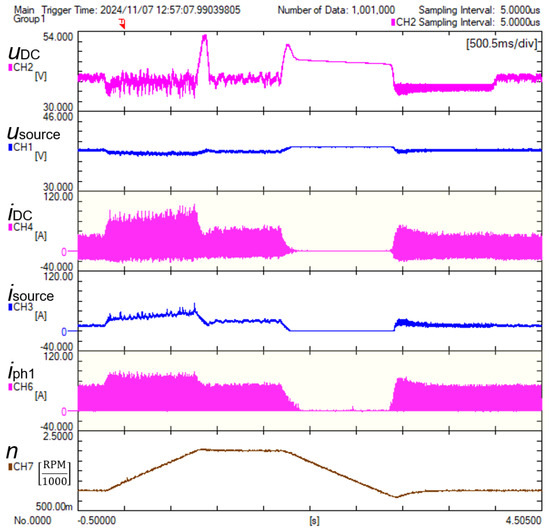Click the RPM/1000 unit label

tap(54, 473)
